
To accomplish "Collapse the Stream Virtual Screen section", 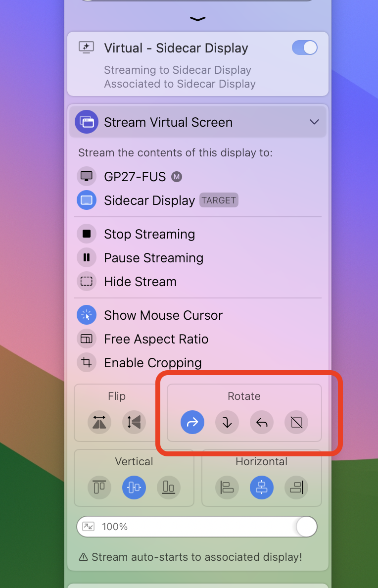I will point(314,122).
